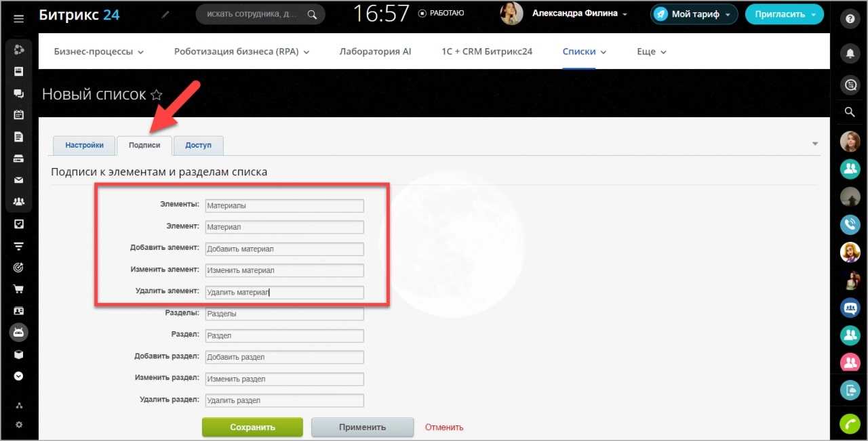Click the Отменить link
The width and height of the screenshot is (868, 441).
pyautogui.click(x=444, y=427)
